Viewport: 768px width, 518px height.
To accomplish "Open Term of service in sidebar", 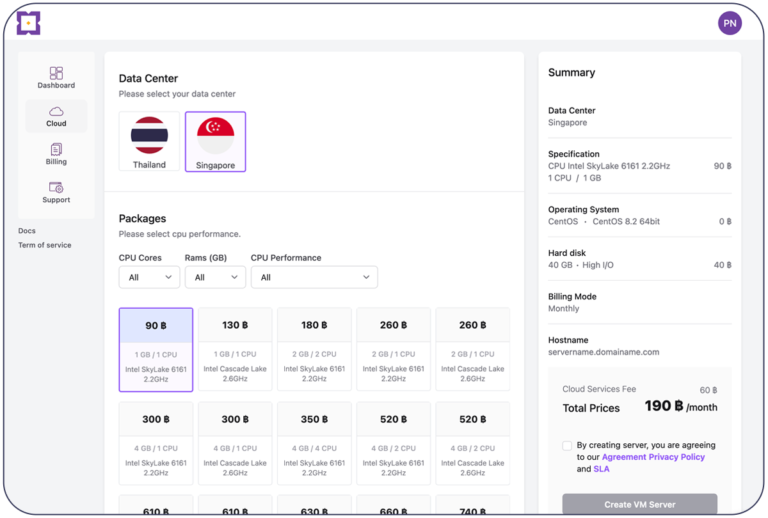I will [x=45, y=245].
